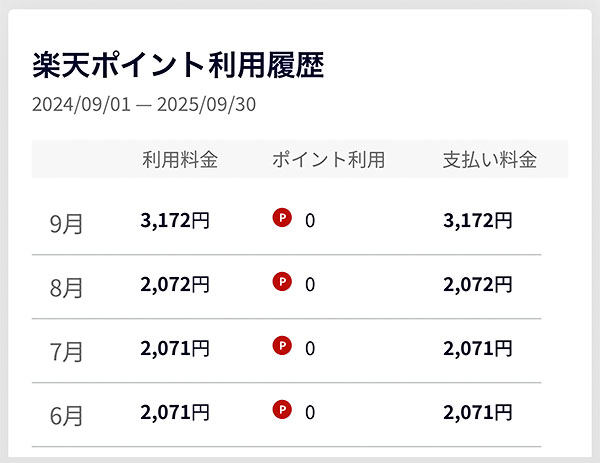This screenshot has width=600, height=463.
Task: Click June usage fee 2,071円
Action: (x=175, y=410)
